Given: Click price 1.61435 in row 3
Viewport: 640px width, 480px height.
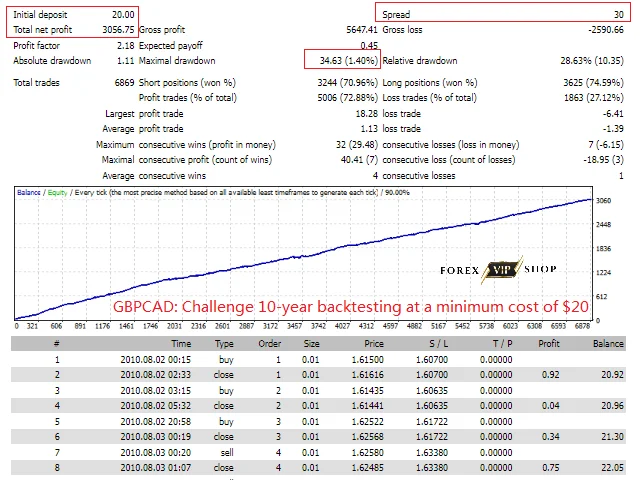Looking at the screenshot, I should tap(368, 391).
